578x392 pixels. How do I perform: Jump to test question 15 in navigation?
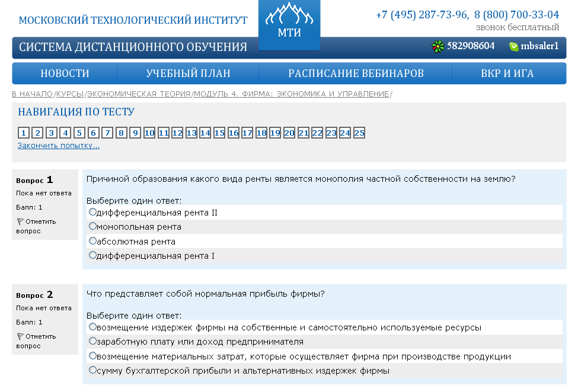[x=219, y=133]
